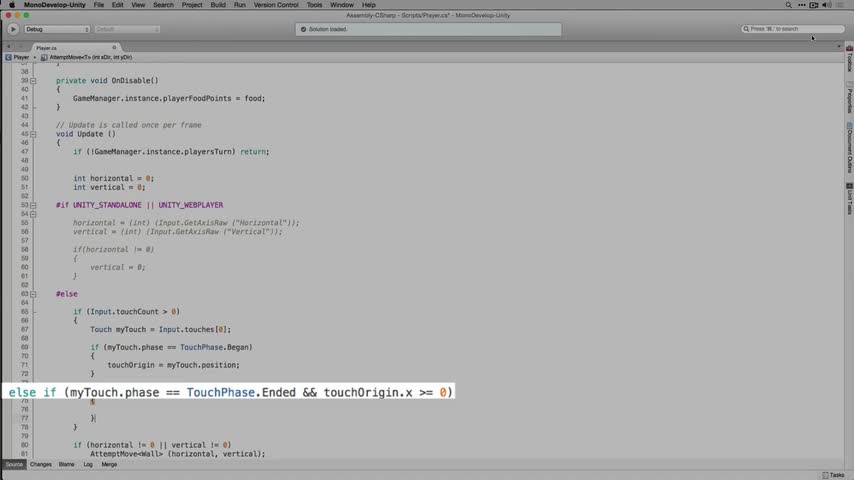Collapse the fold marker on line 54

(x=33, y=214)
